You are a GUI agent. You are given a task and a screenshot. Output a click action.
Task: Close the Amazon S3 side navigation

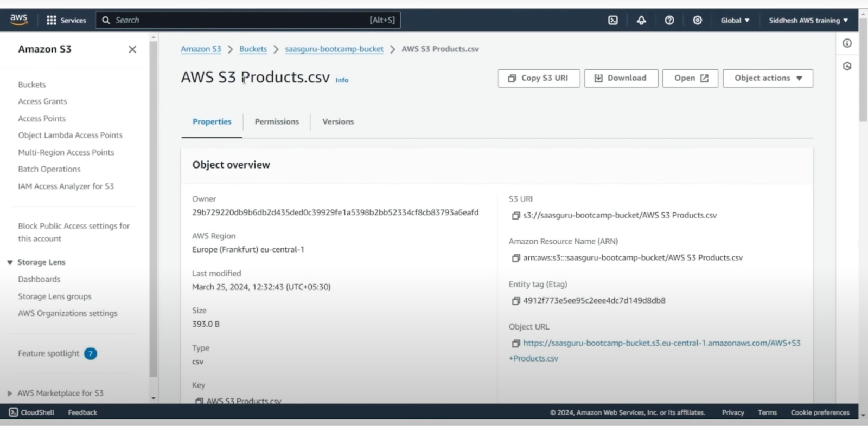(132, 49)
